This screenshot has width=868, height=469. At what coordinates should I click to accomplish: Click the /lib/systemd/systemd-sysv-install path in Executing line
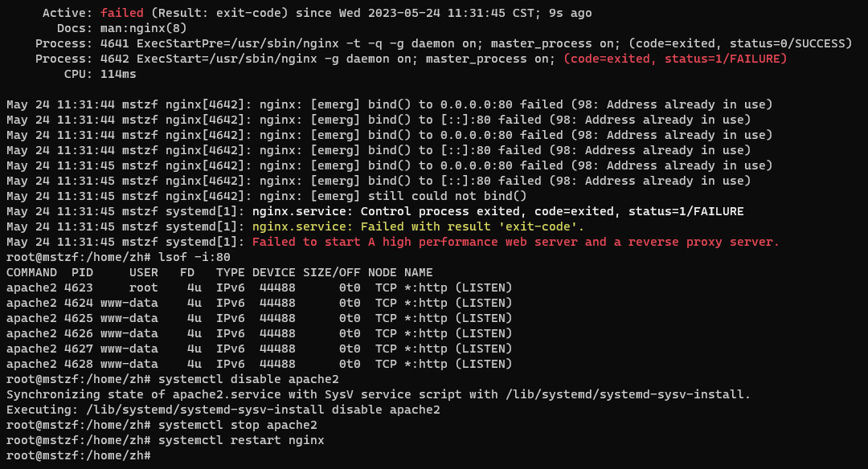click(x=205, y=410)
